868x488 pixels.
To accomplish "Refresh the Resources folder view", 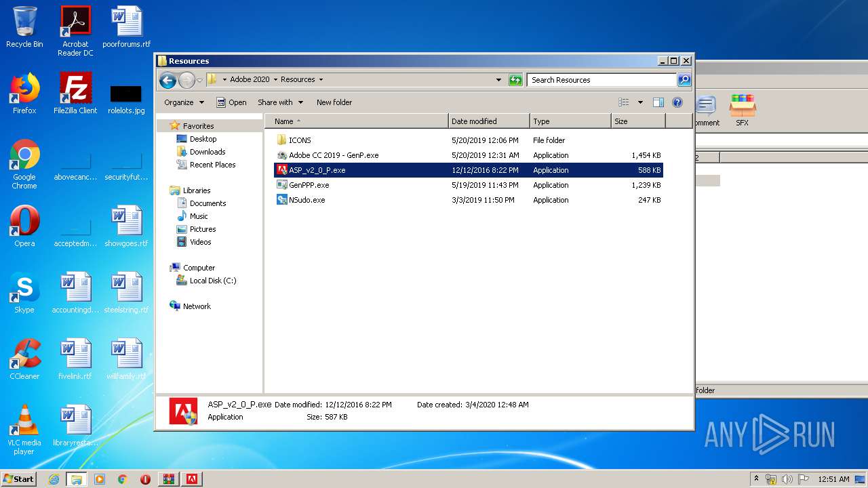I will [x=515, y=80].
